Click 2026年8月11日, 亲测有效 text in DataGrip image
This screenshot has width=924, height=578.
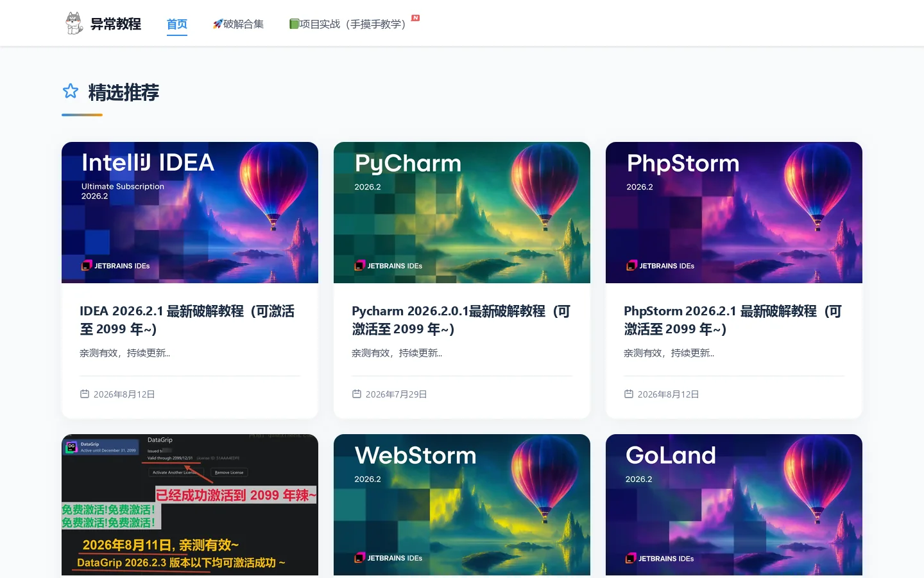tap(160, 545)
